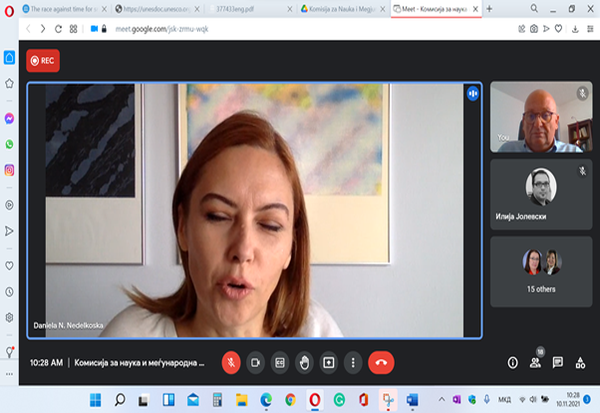600x413 pixels.
Task: Open WhatsApp from the Opera sidebar
Action: pyautogui.click(x=9, y=144)
